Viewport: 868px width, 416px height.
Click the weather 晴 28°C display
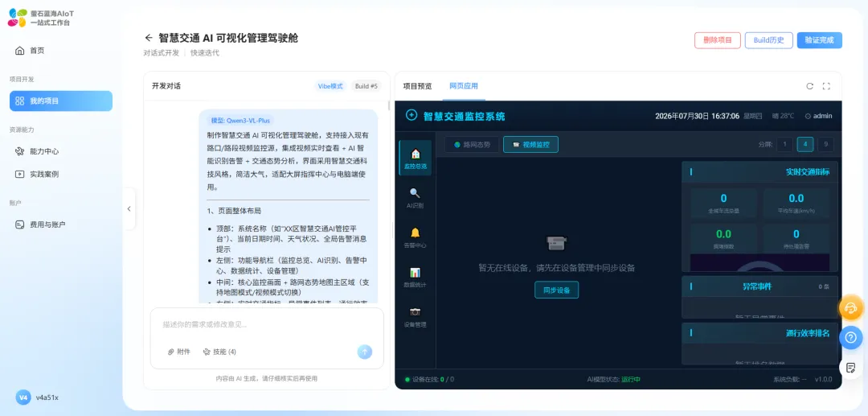pyautogui.click(x=784, y=116)
